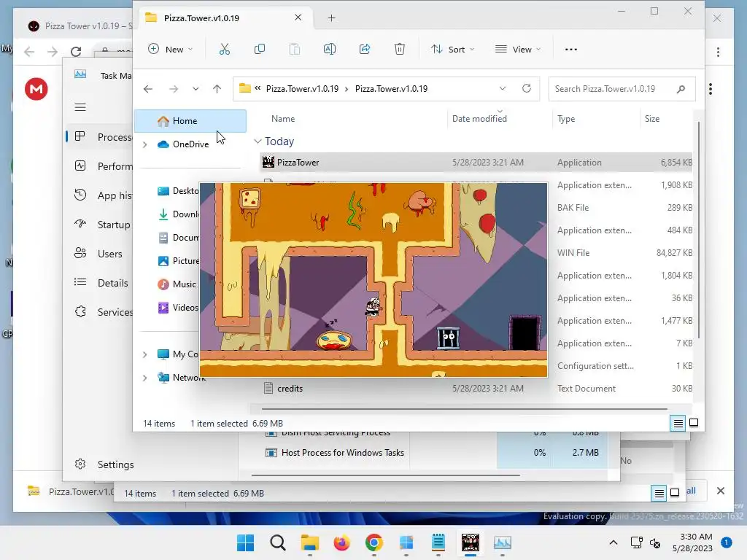
Task: Click the Explorer vertical scrollbar
Action: [x=698, y=230]
